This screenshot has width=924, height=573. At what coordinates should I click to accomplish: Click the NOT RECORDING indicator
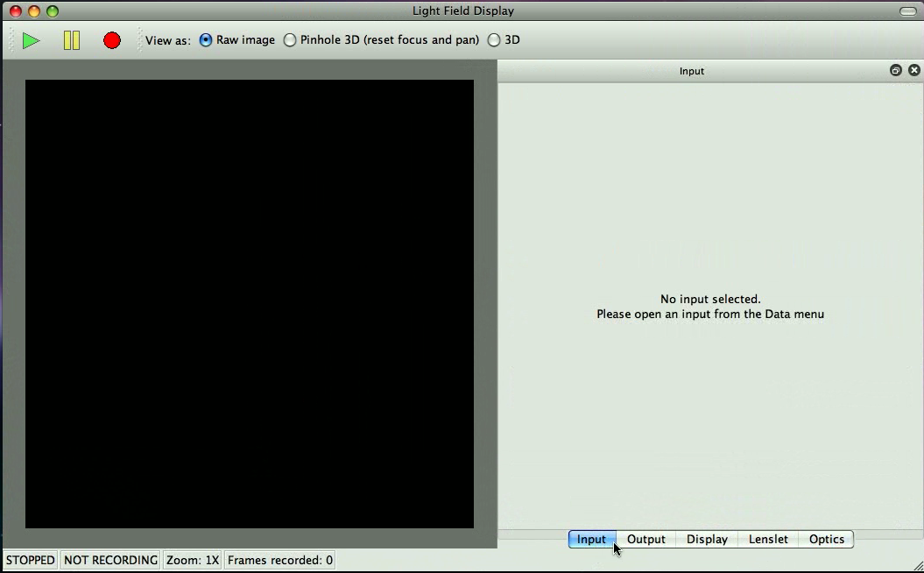pyautogui.click(x=109, y=560)
